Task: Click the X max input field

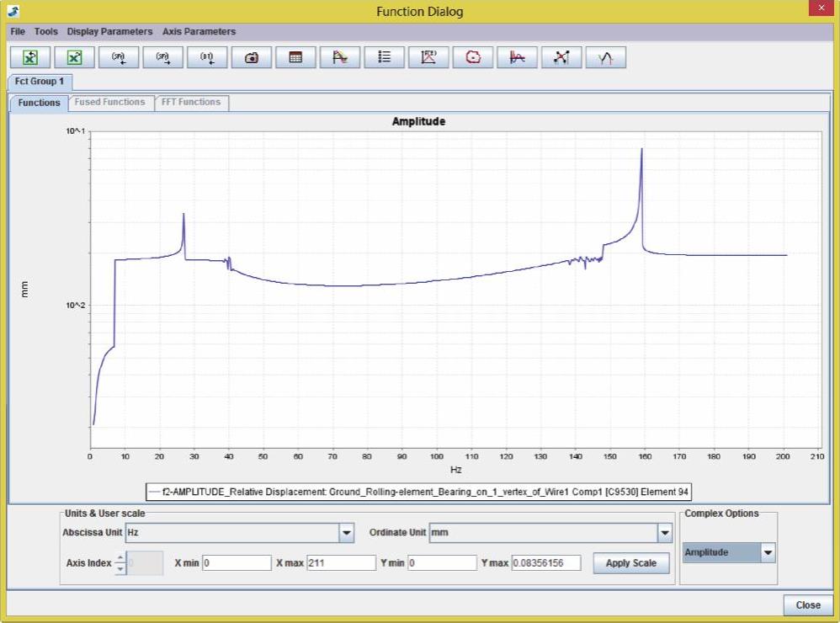Action: pyautogui.click(x=341, y=562)
